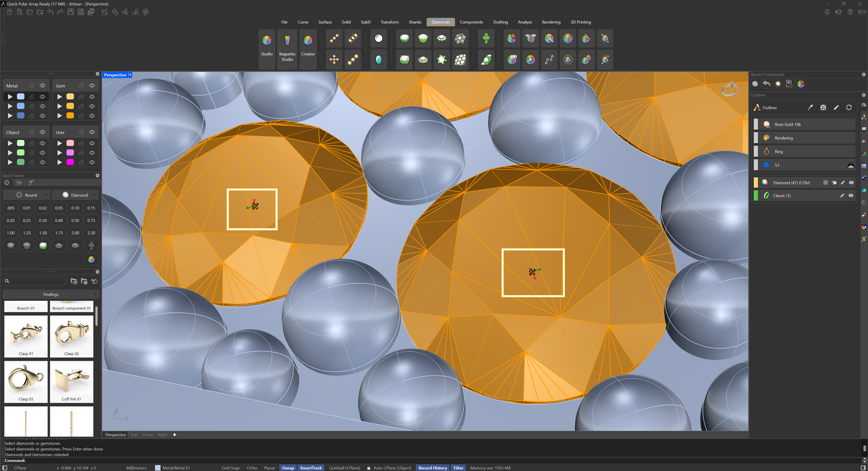868x471 pixels.
Task: Expand the first User layer row
Action: pos(60,143)
